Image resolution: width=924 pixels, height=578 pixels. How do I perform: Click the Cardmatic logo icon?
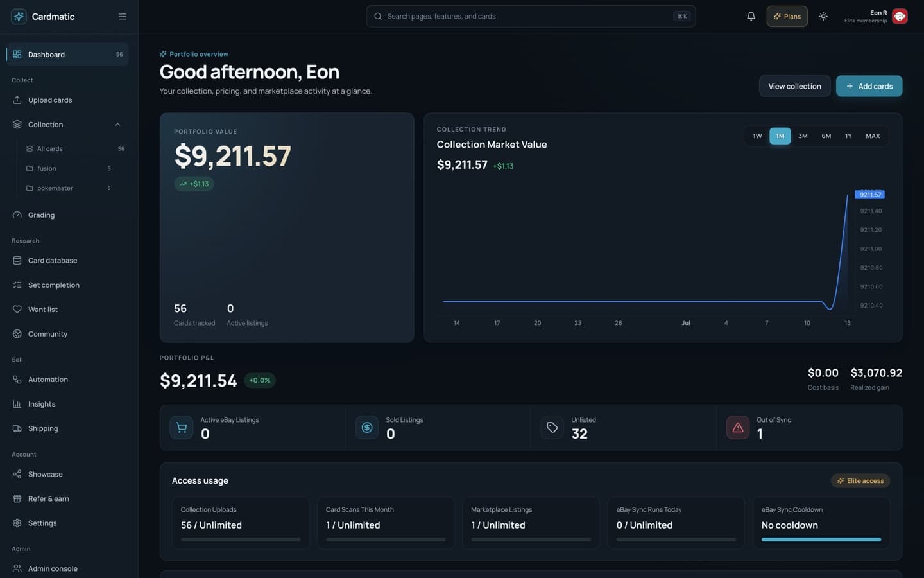pyautogui.click(x=19, y=17)
